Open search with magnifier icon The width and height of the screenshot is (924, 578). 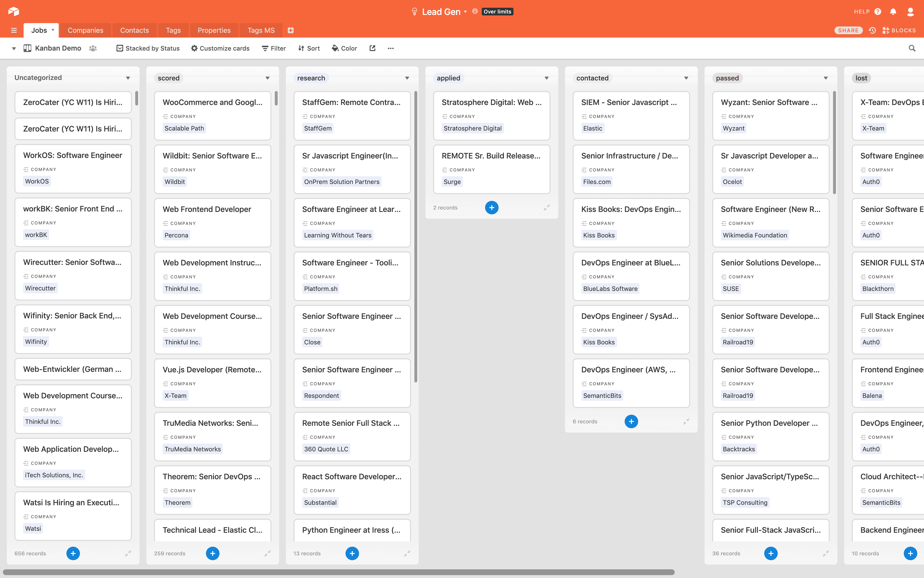[912, 48]
